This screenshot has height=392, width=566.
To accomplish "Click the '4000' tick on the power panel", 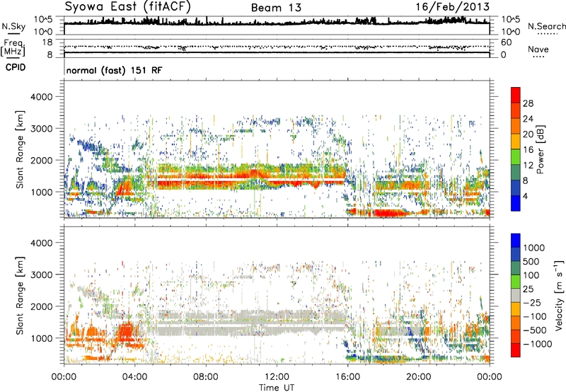I will [42, 97].
